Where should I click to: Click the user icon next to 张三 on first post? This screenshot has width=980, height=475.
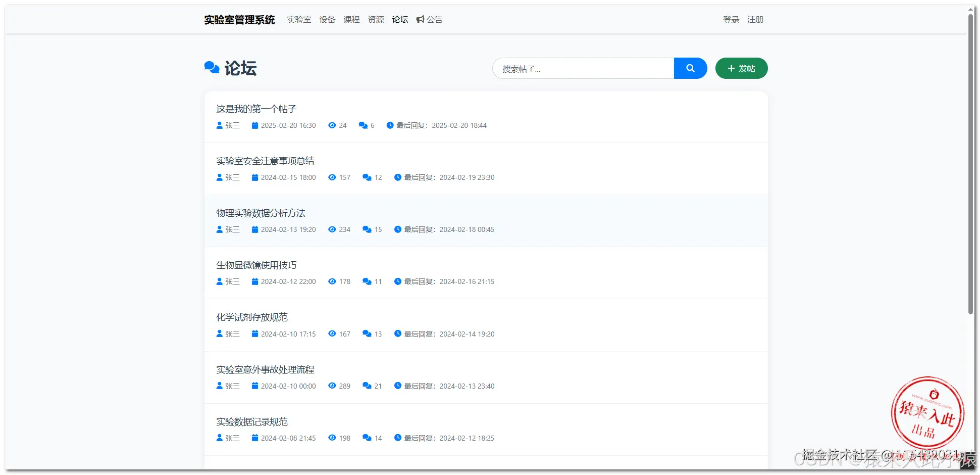[219, 125]
